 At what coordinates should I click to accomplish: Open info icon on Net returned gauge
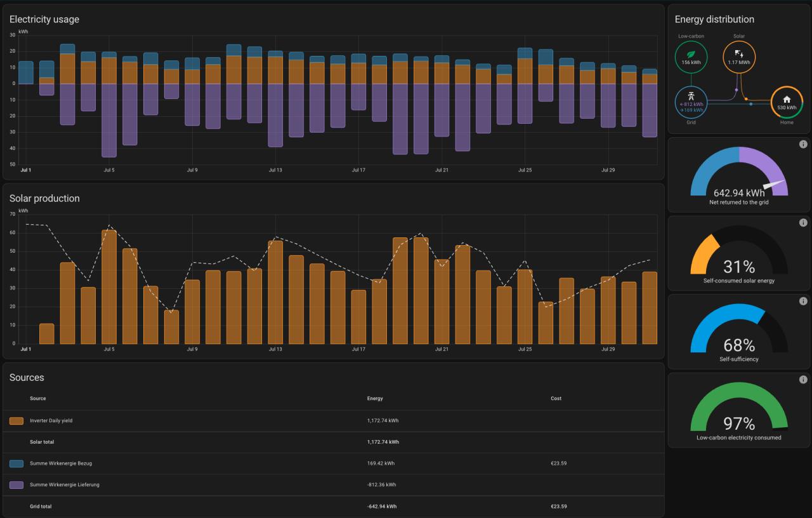(x=803, y=145)
